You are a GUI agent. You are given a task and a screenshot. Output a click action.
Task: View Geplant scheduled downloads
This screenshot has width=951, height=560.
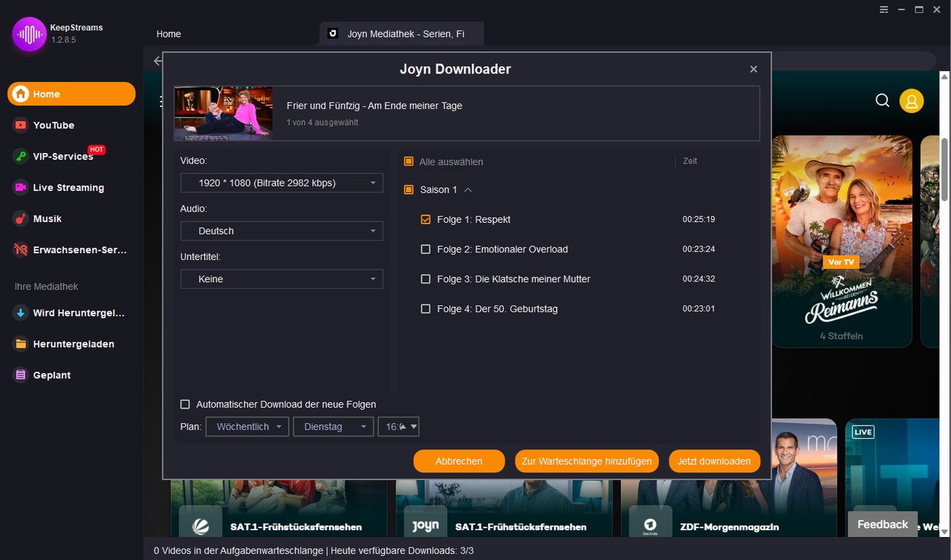(52, 375)
